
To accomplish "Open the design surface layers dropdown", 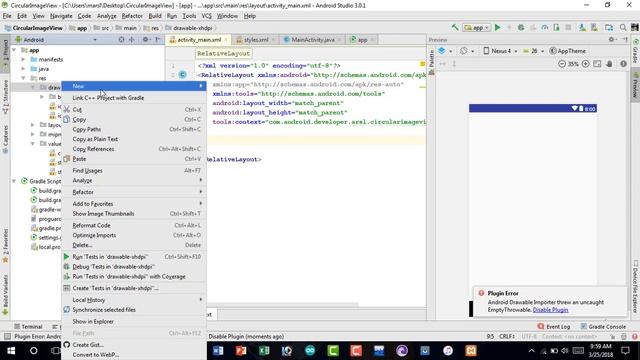I will point(444,51).
